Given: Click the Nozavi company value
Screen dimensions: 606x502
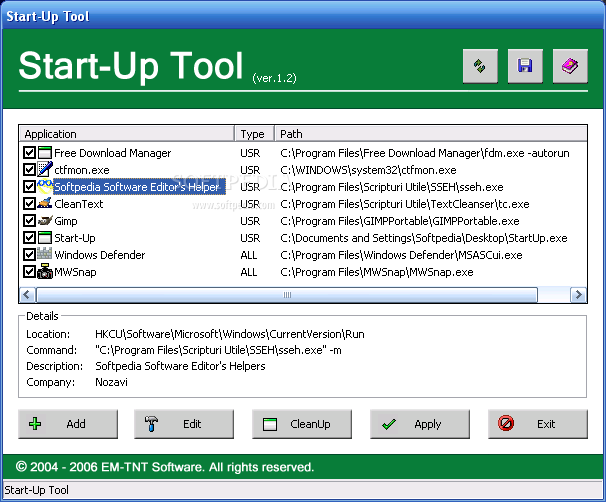Looking at the screenshot, I should pos(111,382).
